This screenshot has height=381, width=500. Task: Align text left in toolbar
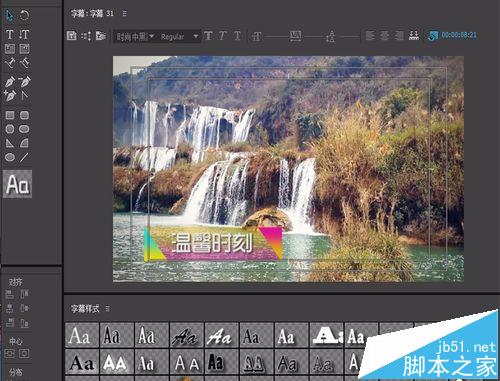(x=370, y=36)
